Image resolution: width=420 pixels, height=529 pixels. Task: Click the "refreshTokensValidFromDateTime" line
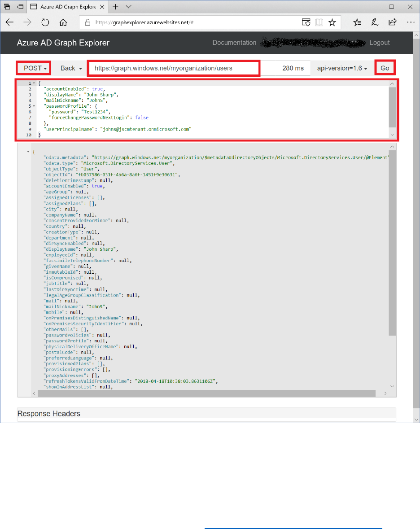(131, 381)
